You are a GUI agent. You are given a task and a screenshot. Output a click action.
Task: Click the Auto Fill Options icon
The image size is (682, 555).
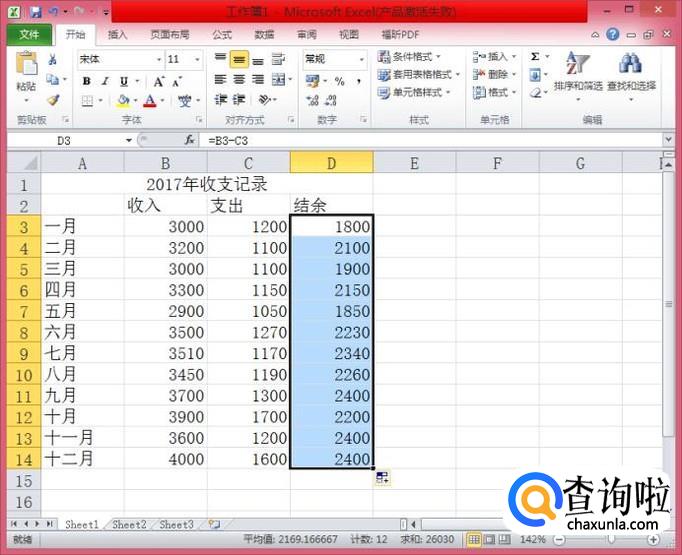click(x=382, y=478)
